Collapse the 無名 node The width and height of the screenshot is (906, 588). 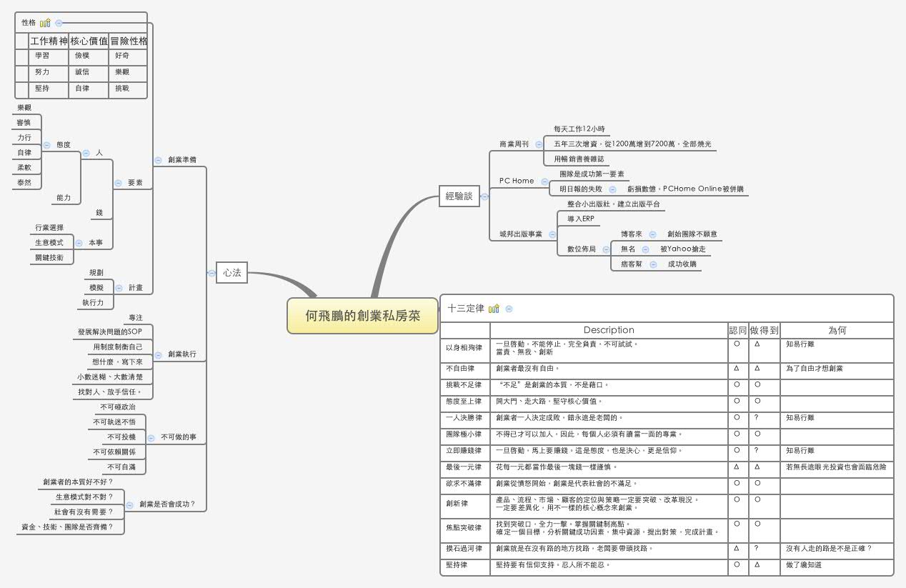pyautogui.click(x=645, y=249)
